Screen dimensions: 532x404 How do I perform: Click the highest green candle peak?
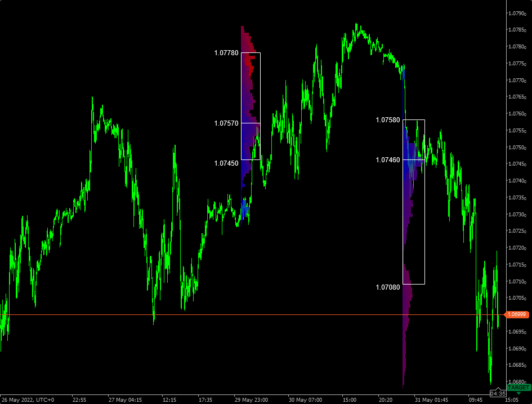[358, 21]
